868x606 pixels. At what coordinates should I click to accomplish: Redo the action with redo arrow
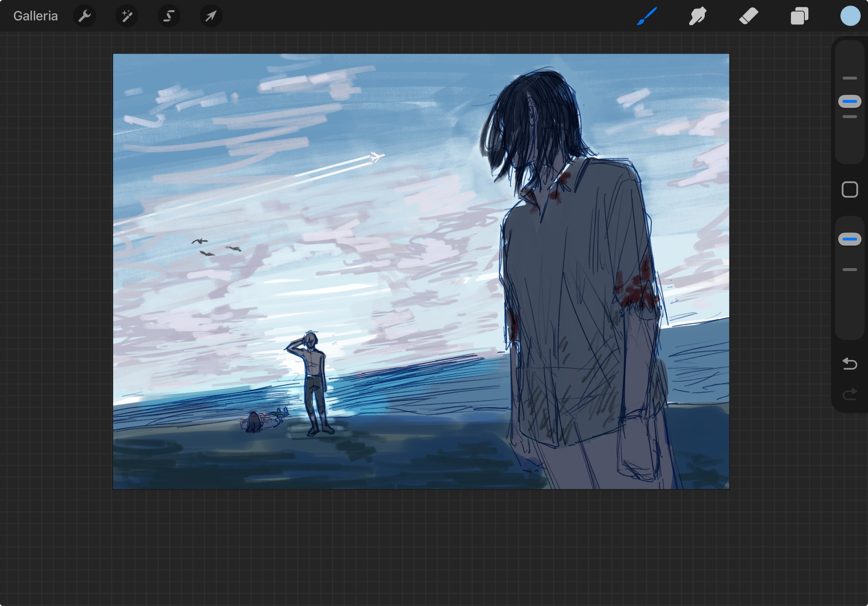pyautogui.click(x=850, y=395)
